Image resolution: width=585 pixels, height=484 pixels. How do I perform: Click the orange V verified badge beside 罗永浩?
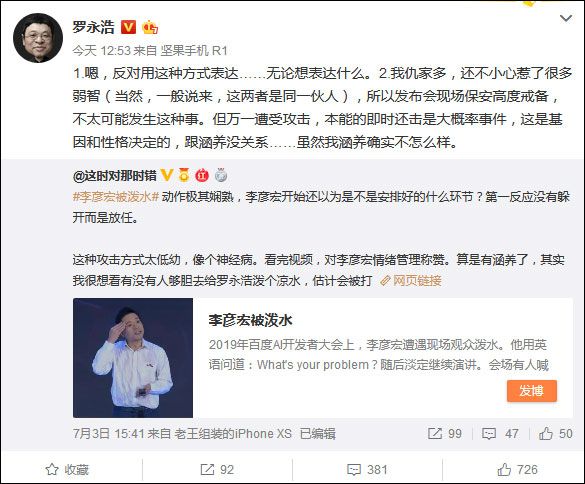tap(128, 27)
